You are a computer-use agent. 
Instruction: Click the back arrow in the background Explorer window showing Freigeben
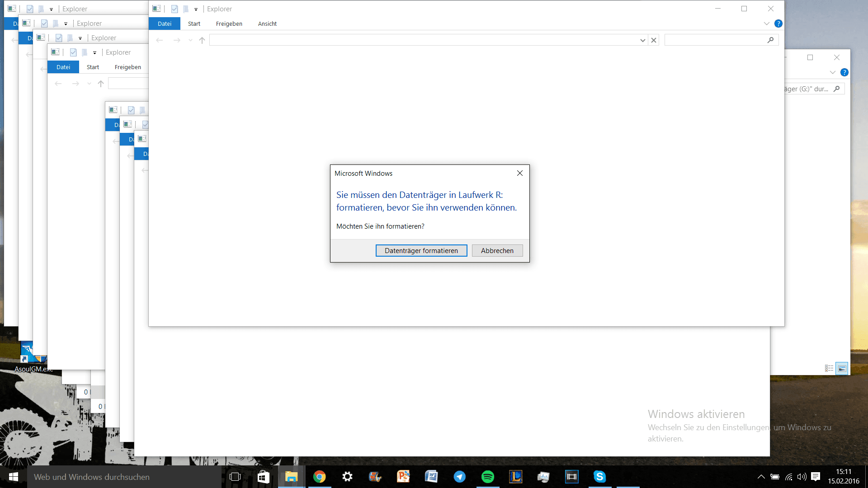(x=58, y=84)
